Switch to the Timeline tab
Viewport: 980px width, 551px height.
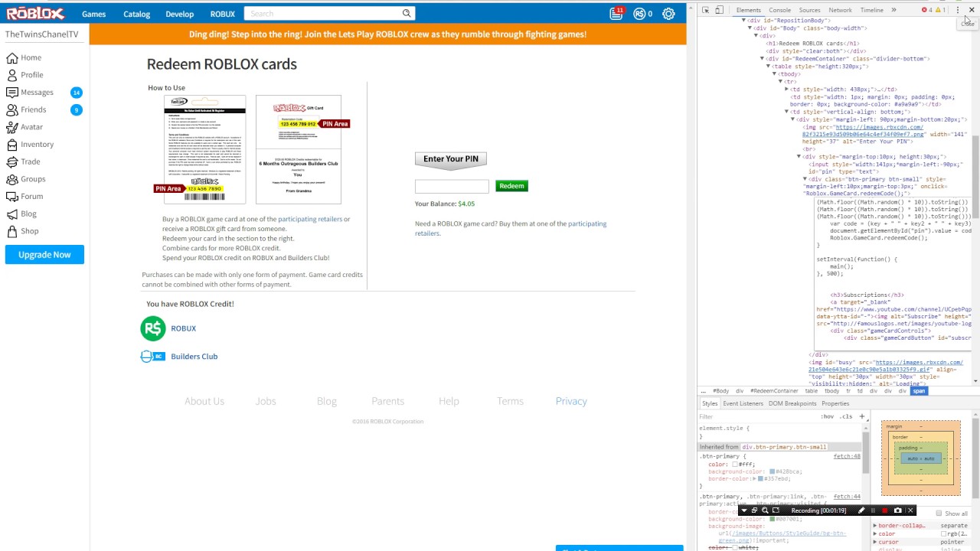(871, 10)
